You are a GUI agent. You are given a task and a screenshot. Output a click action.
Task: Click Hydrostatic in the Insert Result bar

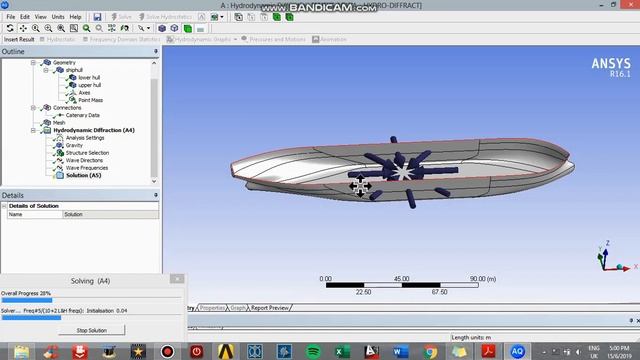58,39
